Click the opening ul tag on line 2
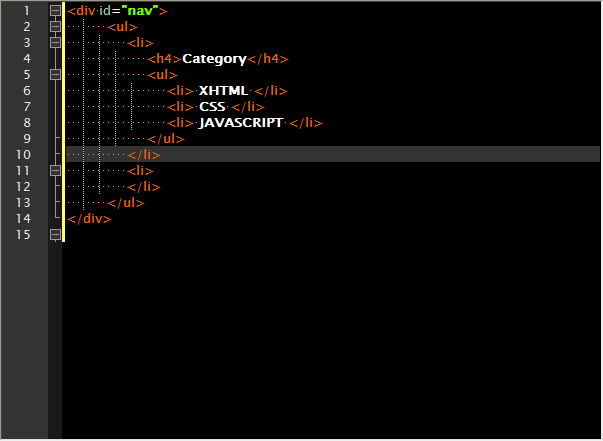The height and width of the screenshot is (441, 603). coord(122,27)
